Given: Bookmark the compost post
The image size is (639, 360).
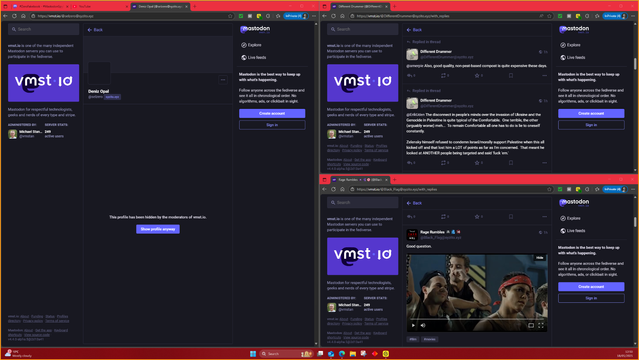Looking at the screenshot, I should [x=511, y=75].
